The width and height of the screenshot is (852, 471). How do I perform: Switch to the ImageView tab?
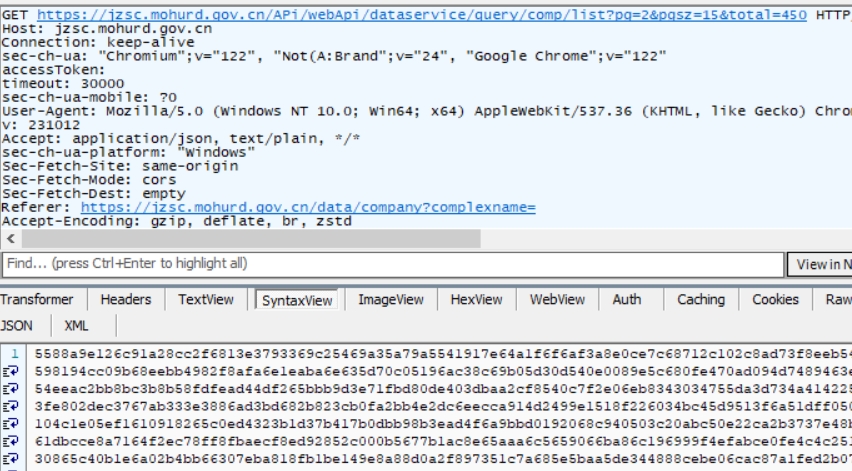(x=391, y=300)
